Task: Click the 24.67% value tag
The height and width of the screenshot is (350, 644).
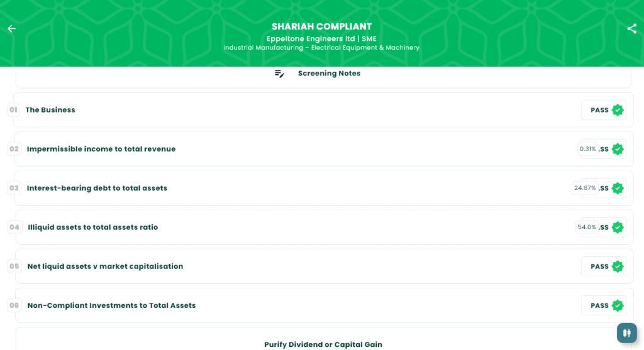Action: click(x=585, y=188)
